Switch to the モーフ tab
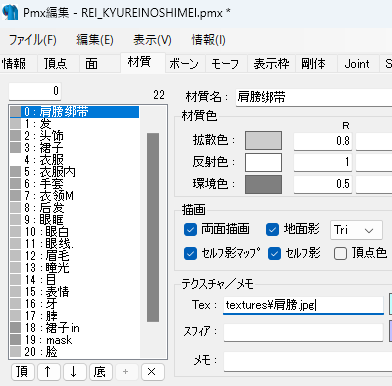The height and width of the screenshot is (386, 392). (225, 64)
